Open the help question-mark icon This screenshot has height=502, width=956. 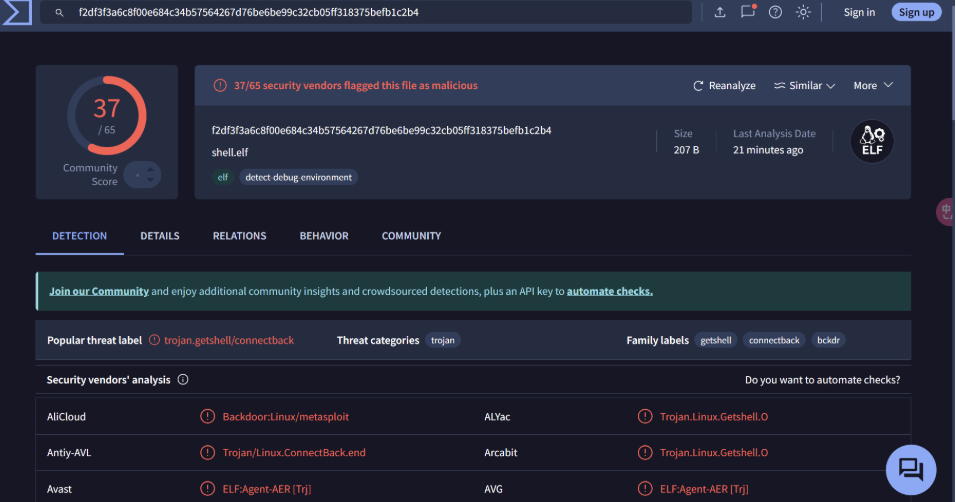(776, 12)
